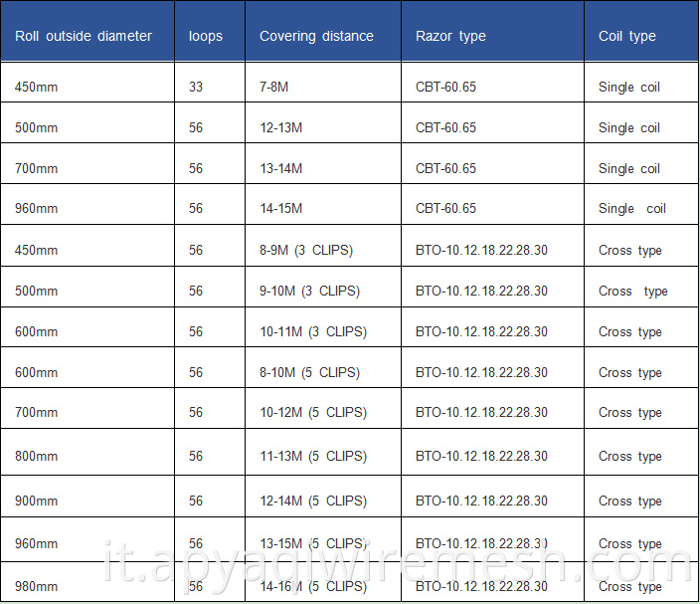Select the '12-14M (5 CLIPS)' cell
Image resolution: width=700 pixels, height=604 pixels.
323,496
